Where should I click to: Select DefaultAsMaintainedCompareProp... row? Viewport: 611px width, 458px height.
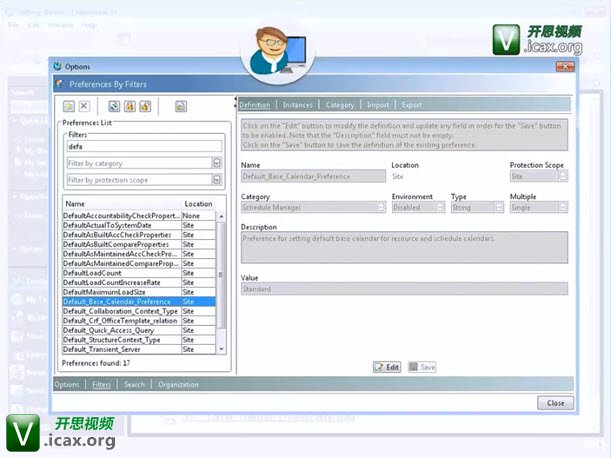(x=139, y=263)
